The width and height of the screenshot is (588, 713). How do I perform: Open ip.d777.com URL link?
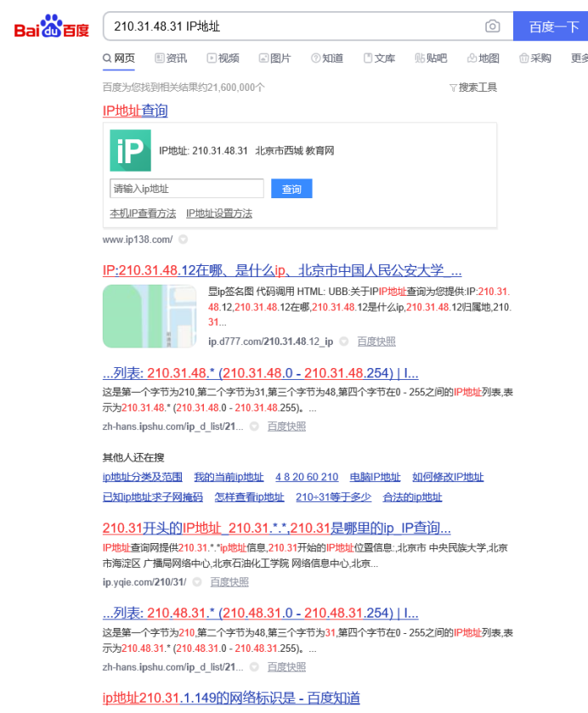[270, 341]
